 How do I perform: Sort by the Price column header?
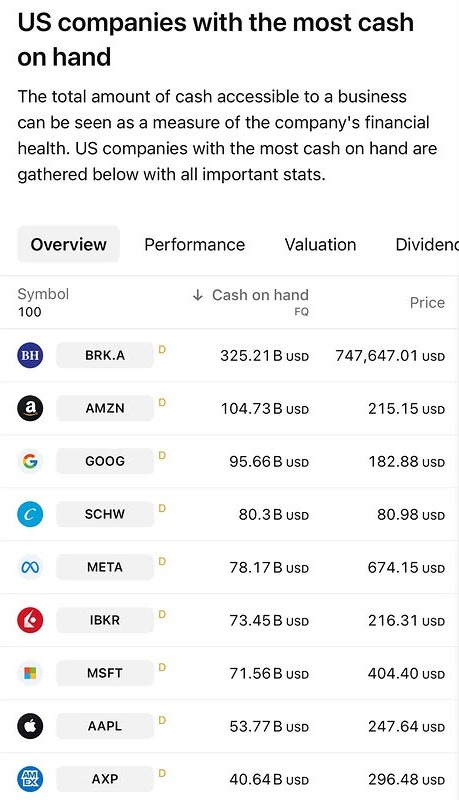pos(427,303)
